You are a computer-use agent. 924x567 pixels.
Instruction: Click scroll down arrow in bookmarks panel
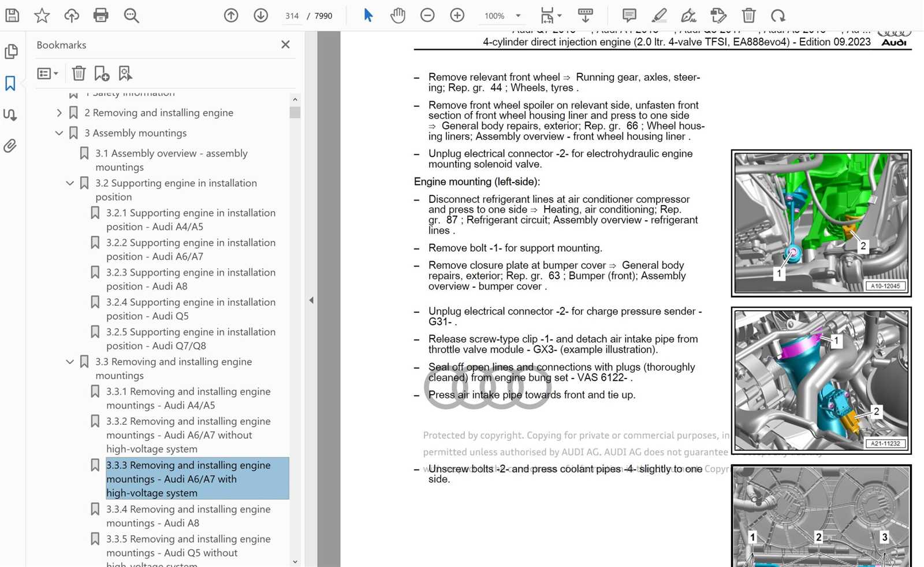point(295,561)
